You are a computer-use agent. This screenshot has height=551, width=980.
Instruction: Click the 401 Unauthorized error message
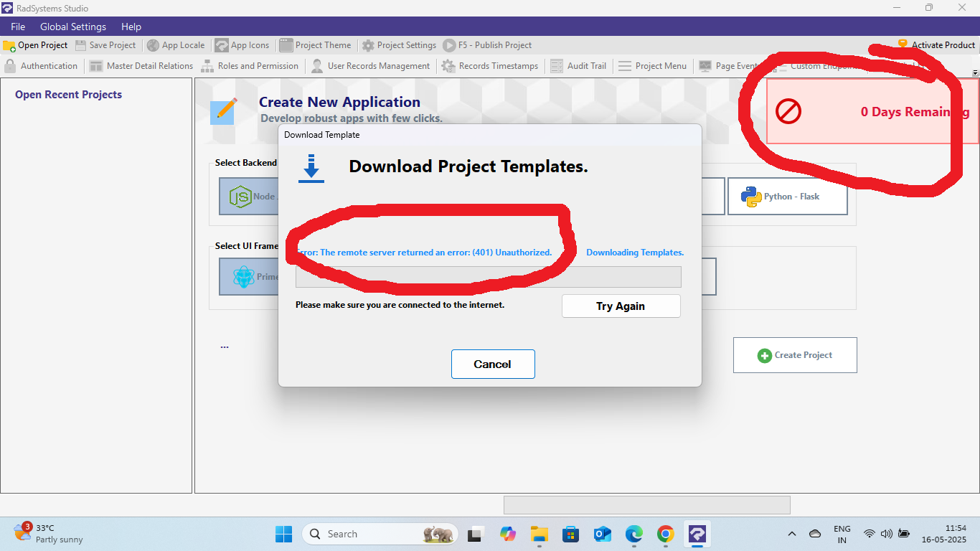[x=424, y=253]
